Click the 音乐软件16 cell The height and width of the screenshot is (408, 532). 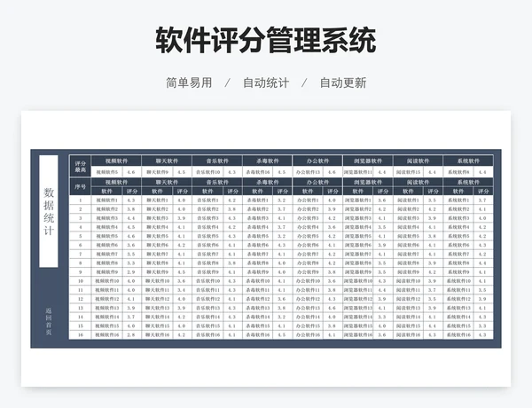point(207,334)
